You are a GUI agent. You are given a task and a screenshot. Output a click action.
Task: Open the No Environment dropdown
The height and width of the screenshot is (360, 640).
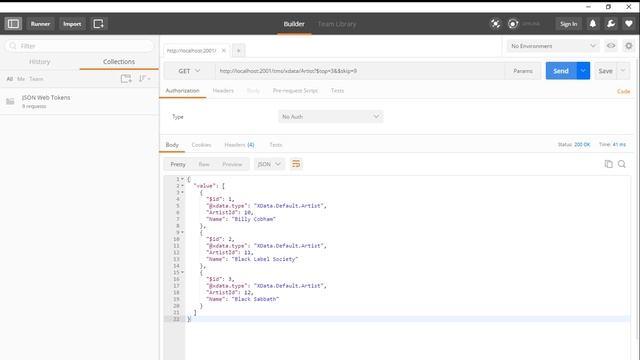pyautogui.click(x=553, y=46)
